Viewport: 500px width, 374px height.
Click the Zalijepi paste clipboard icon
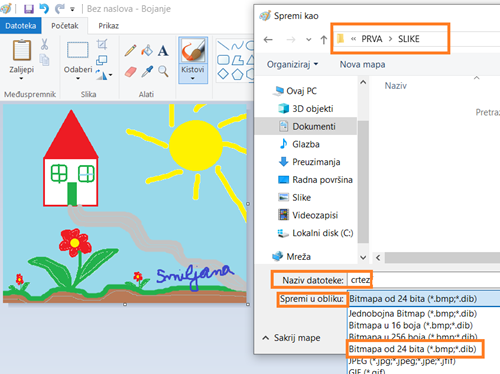(x=22, y=51)
